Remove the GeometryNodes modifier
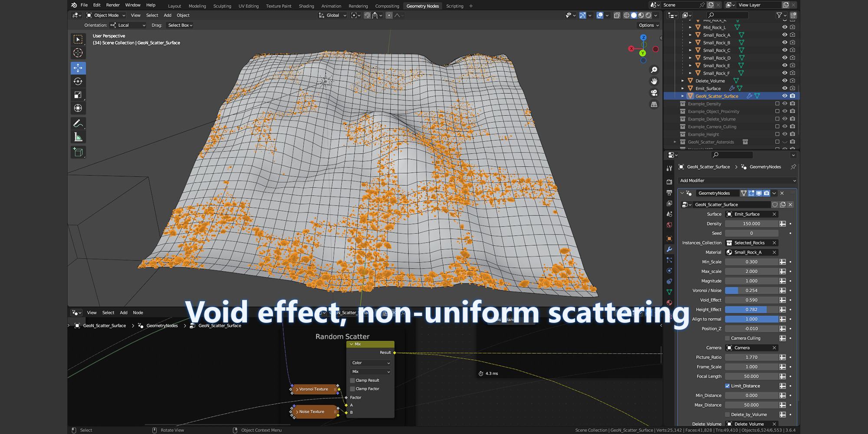Screen dimensions: 868x434 point(782,193)
